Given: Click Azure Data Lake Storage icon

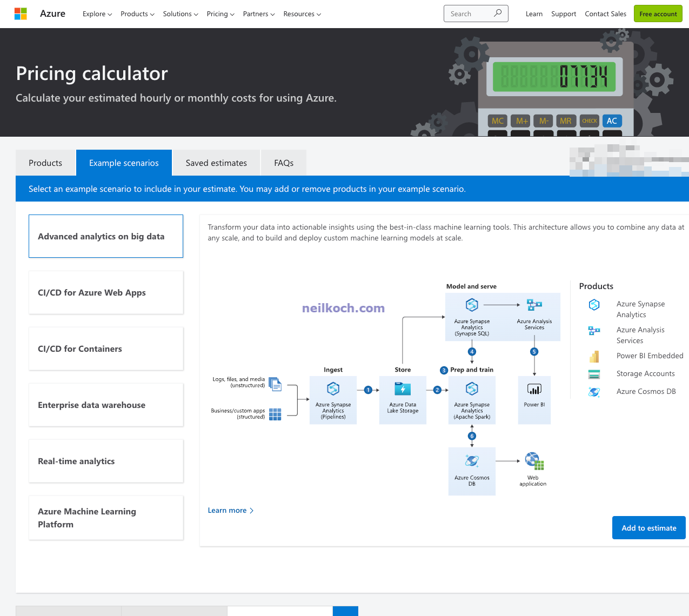Looking at the screenshot, I should (x=403, y=389).
